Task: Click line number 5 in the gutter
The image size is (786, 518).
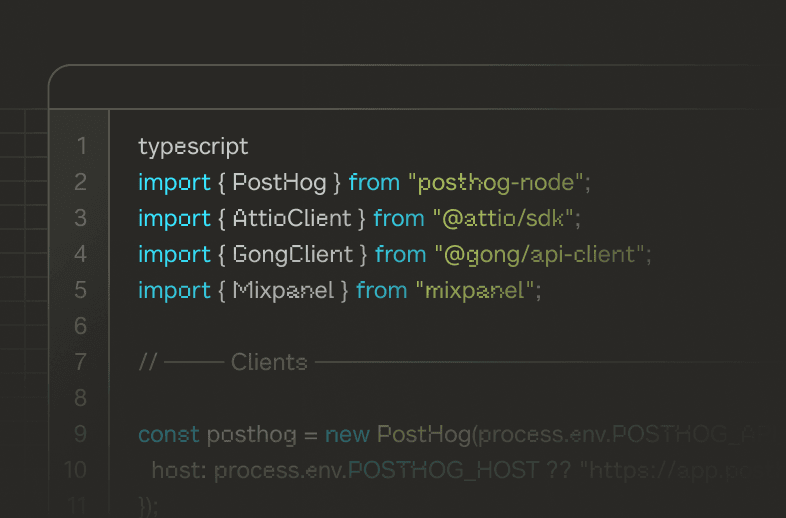Action: (81, 290)
